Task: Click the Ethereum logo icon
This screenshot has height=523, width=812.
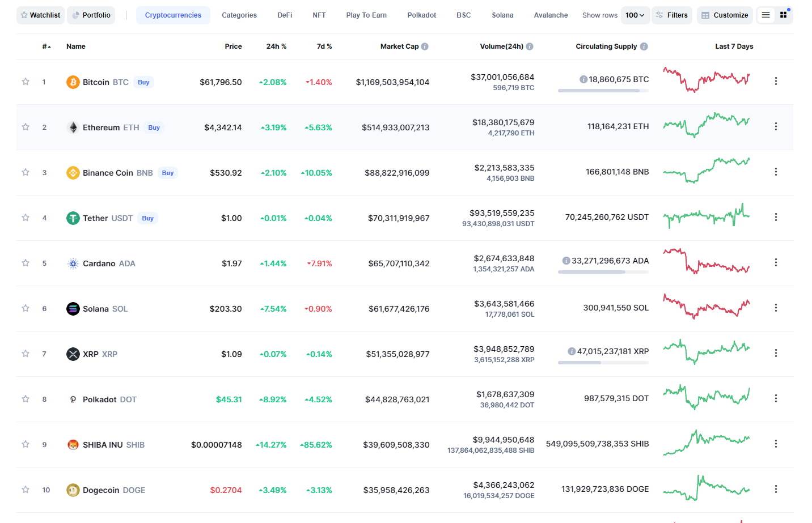Action: tap(73, 127)
